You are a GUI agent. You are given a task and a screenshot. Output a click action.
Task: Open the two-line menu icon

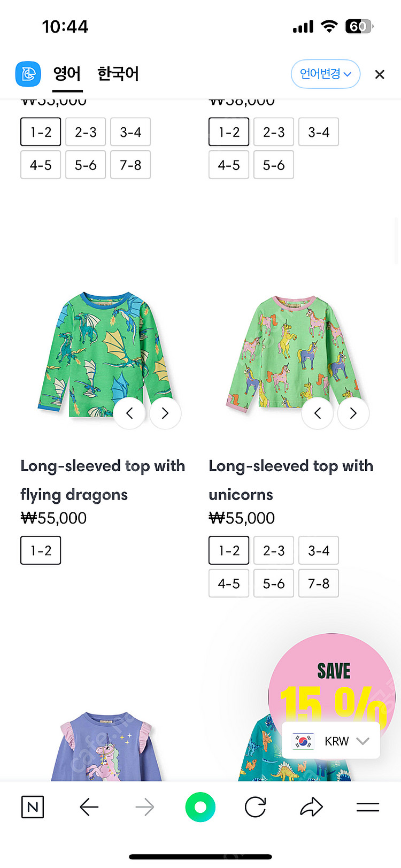(x=368, y=807)
